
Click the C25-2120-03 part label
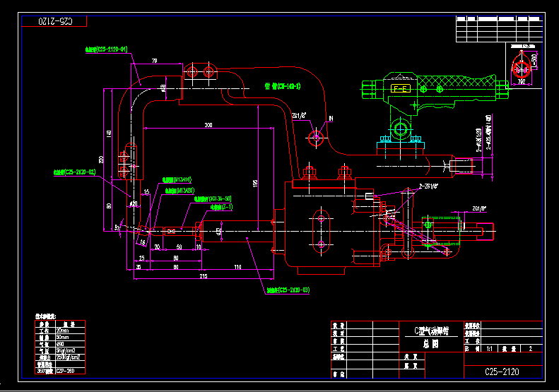pos(288,290)
